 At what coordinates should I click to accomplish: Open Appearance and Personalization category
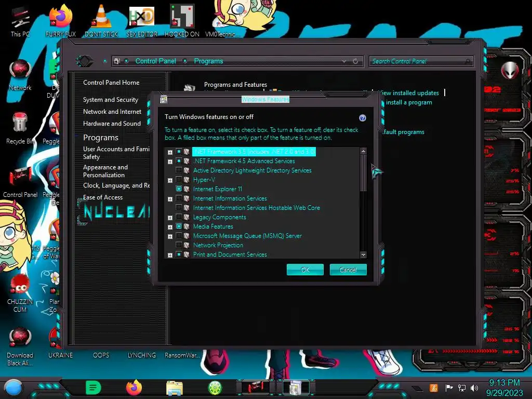click(x=105, y=171)
